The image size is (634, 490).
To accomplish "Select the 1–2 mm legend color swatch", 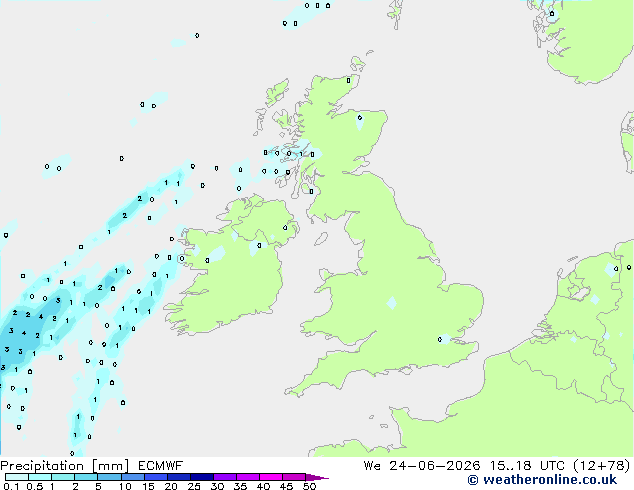I will pos(63,477).
